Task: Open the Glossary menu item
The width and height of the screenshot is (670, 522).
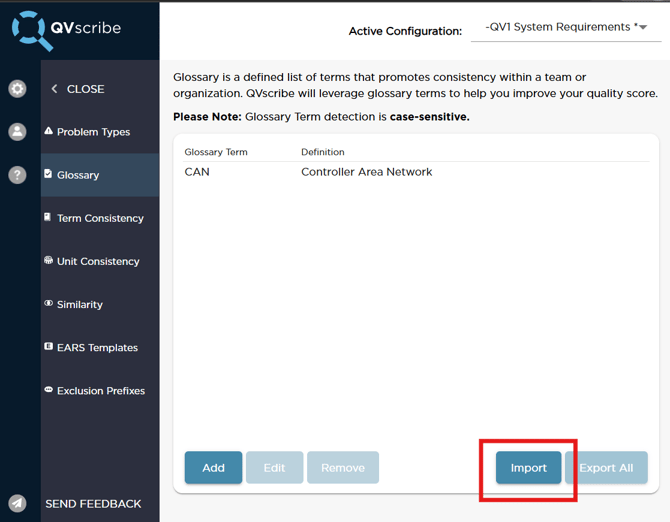Action: pos(78,175)
